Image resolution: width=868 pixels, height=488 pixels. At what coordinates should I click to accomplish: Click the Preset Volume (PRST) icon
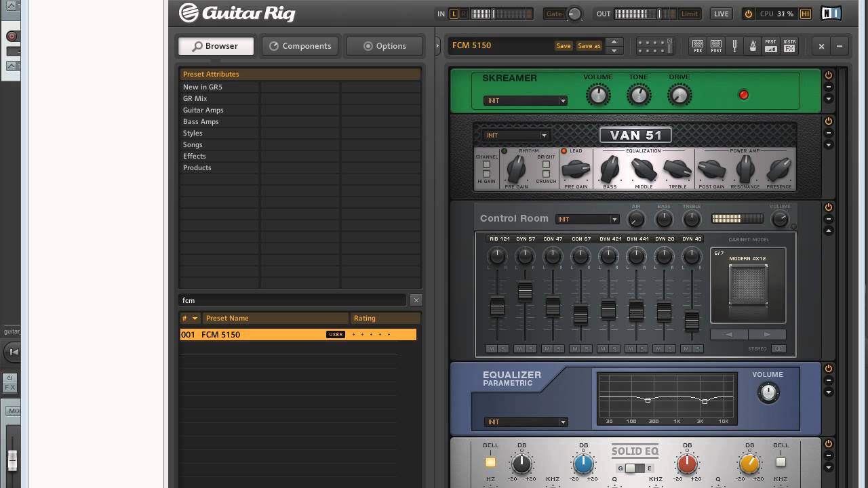(771, 46)
